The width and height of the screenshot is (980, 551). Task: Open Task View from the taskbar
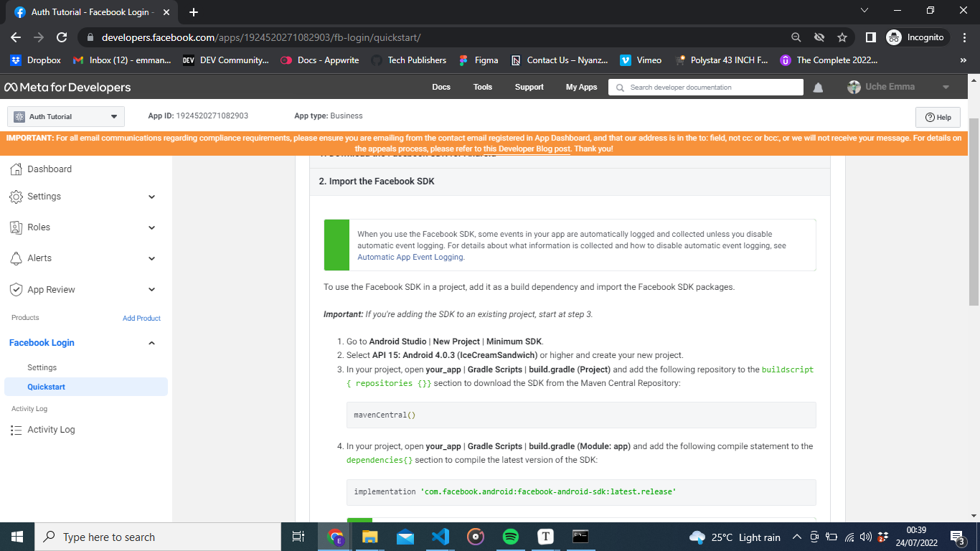point(299,537)
